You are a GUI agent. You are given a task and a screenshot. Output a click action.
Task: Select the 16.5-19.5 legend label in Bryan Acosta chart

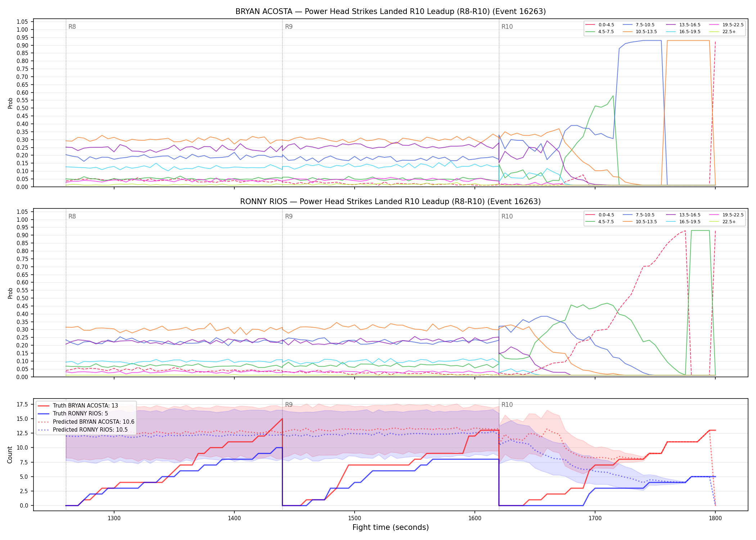click(x=690, y=32)
